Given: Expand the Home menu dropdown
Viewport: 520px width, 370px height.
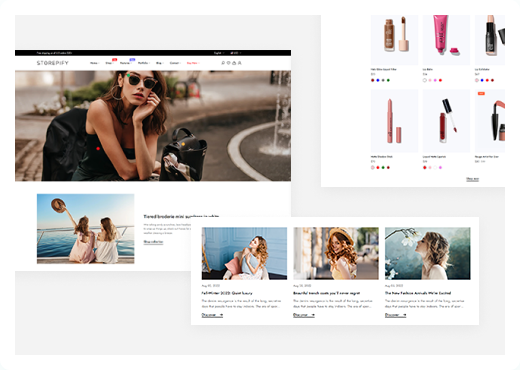Looking at the screenshot, I should click(x=95, y=63).
